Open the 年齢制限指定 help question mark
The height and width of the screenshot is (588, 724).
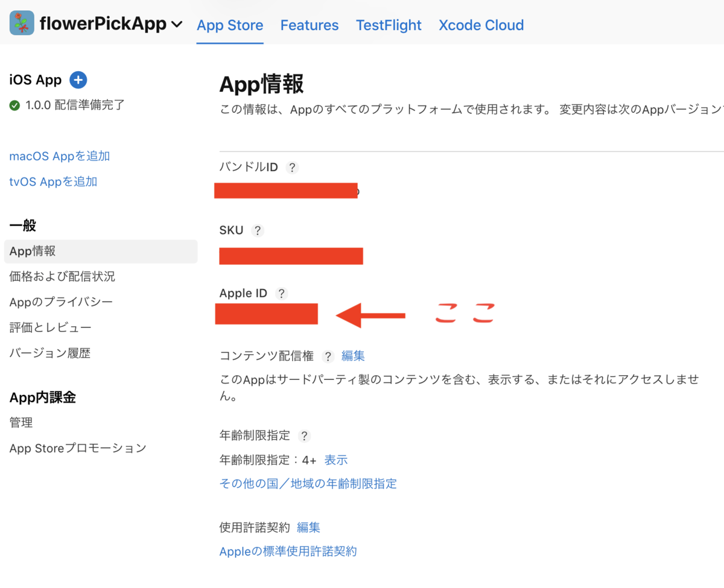pos(304,436)
